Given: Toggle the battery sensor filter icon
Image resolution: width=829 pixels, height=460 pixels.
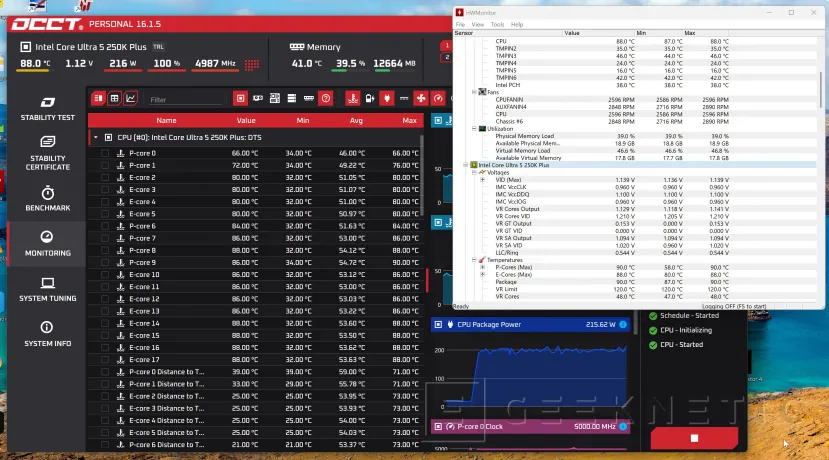Looking at the screenshot, I should (370, 98).
